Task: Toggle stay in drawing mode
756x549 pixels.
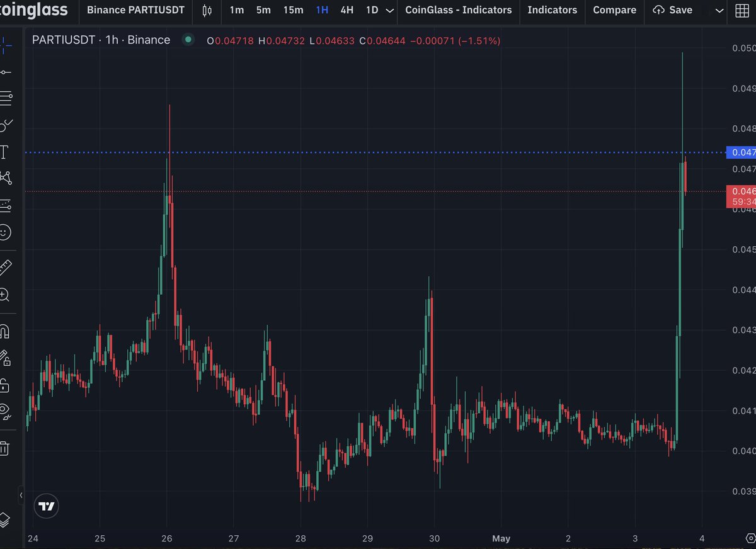Action: coord(5,358)
